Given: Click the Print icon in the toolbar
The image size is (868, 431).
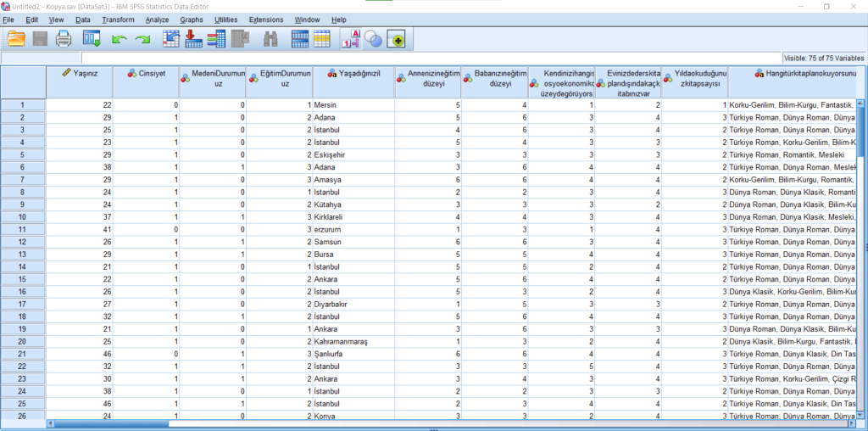Looking at the screenshot, I should coord(64,38).
